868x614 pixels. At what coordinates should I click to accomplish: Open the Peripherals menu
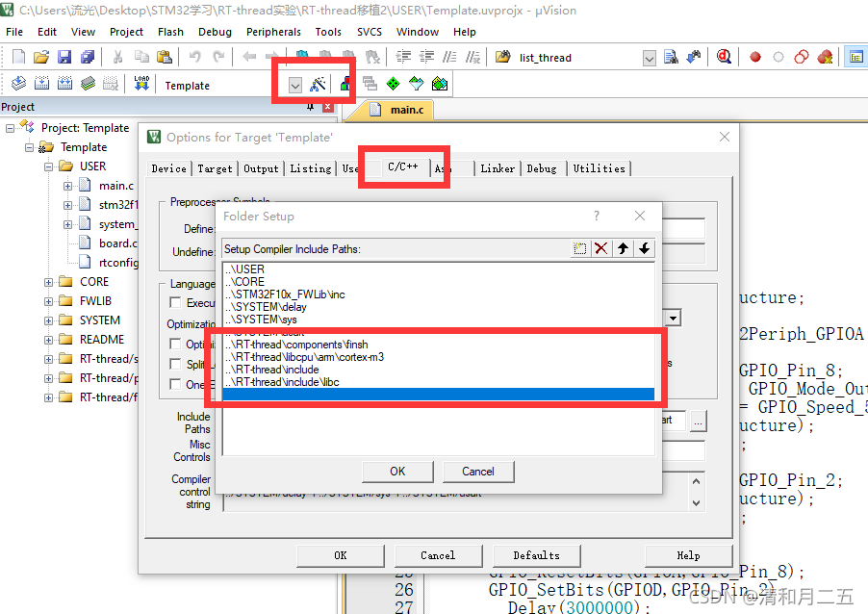click(273, 32)
